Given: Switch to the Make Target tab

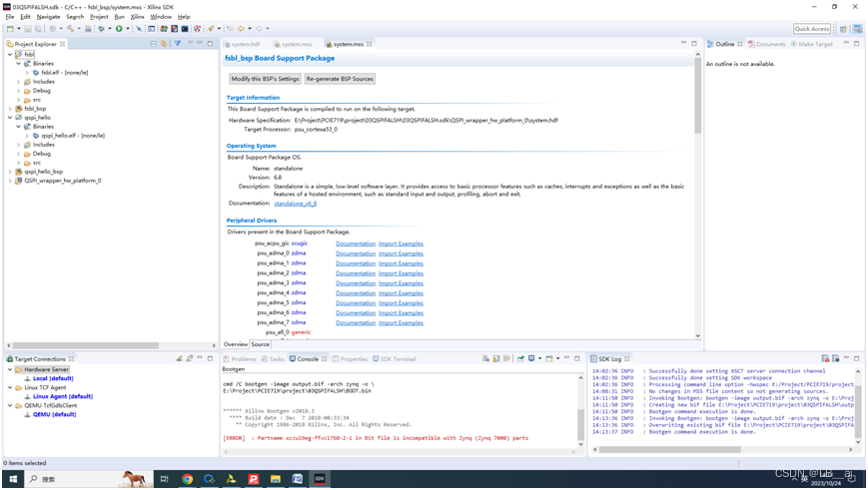Looking at the screenshot, I should pyautogui.click(x=811, y=44).
